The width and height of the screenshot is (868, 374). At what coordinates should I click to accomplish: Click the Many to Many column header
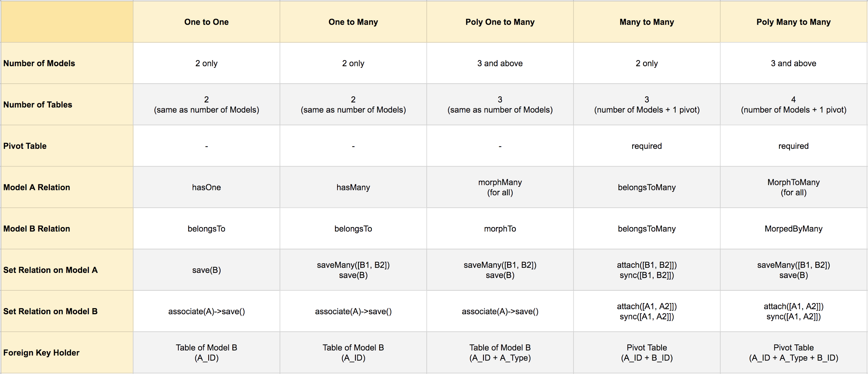click(x=647, y=22)
